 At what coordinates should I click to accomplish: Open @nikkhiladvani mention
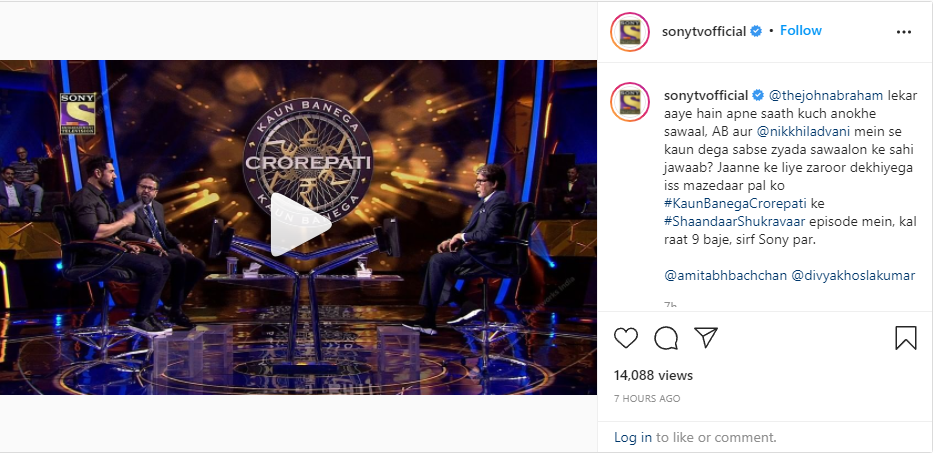(x=803, y=132)
